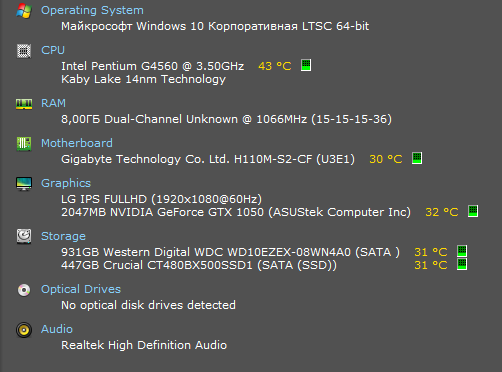Click the RAM memory stick icon
This screenshot has height=372, width=502.
coord(24,104)
